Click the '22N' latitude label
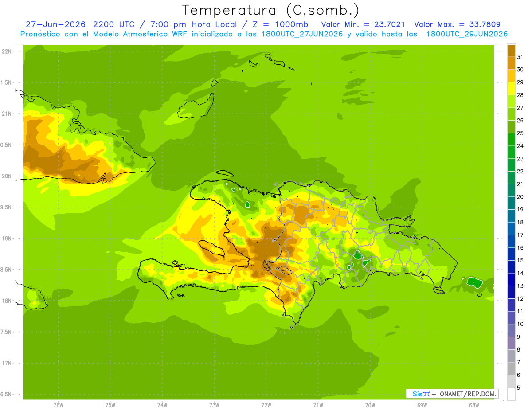 (7, 51)
